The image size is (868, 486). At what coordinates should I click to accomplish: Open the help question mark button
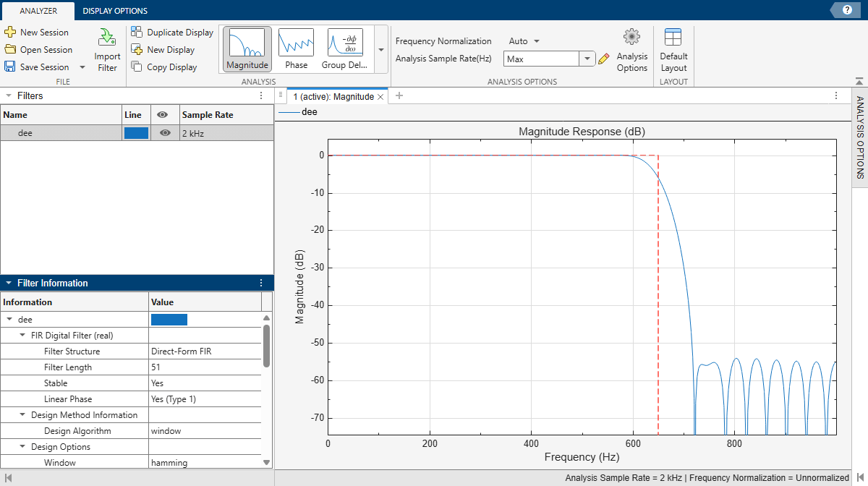pyautogui.click(x=846, y=9)
